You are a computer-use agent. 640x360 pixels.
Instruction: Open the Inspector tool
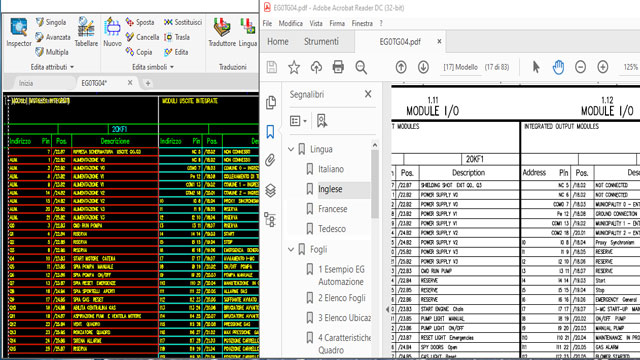coord(19,32)
